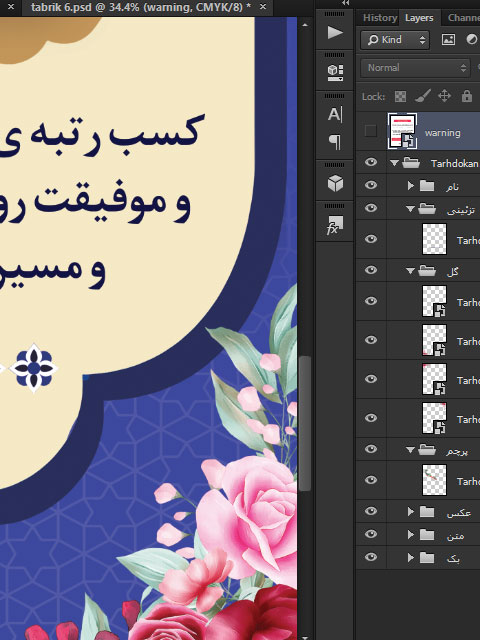Image resolution: width=480 pixels, height=640 pixels.
Task: Hide the layer inside the تزئینی group
Action: point(371,239)
